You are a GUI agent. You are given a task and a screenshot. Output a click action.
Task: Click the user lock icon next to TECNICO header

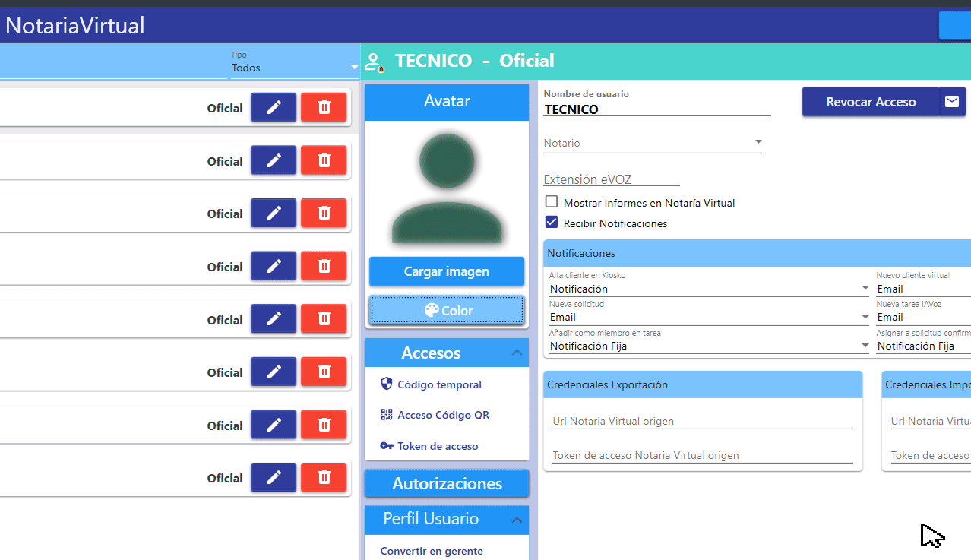pos(373,62)
